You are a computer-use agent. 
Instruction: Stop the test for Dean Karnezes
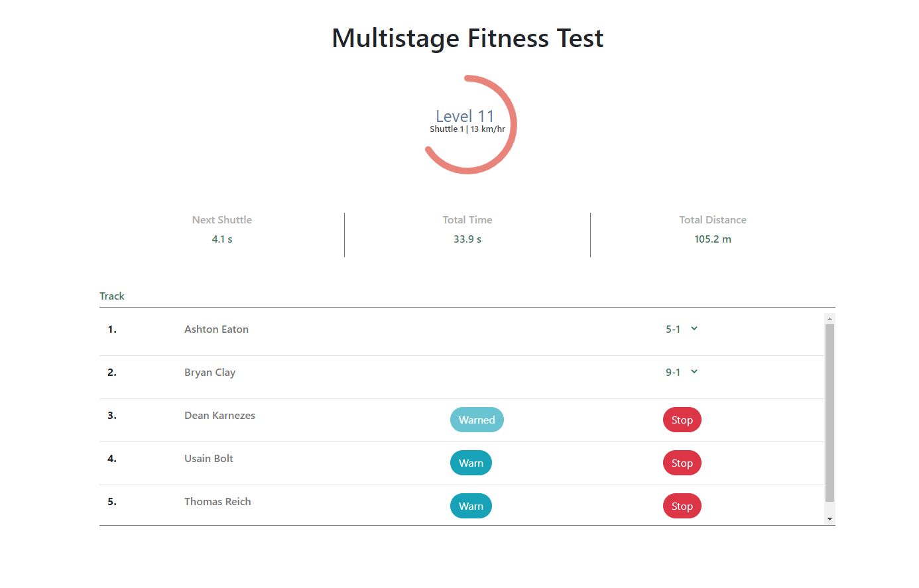point(682,420)
